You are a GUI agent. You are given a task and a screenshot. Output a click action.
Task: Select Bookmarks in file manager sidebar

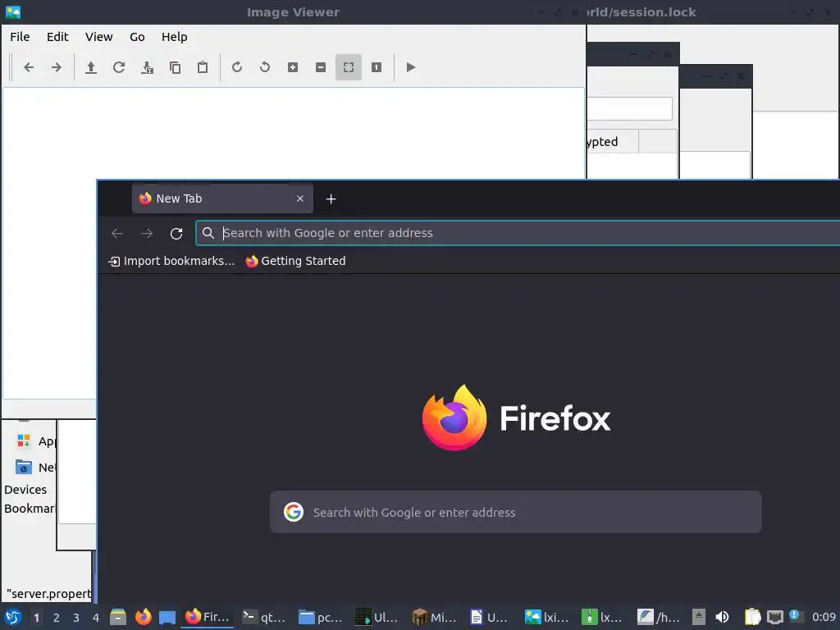click(29, 509)
